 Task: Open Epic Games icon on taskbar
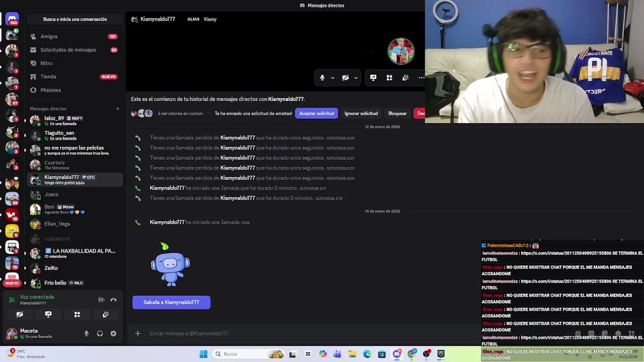(441, 354)
